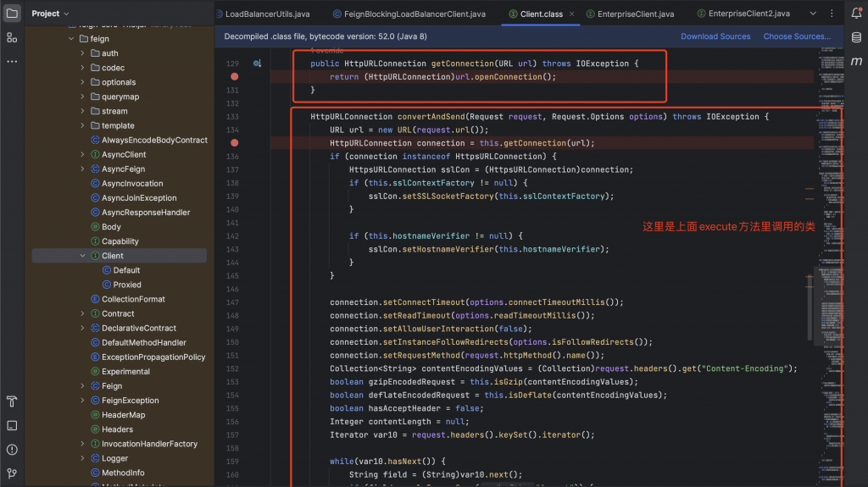Open the Maven tool window
This screenshot has width=868, height=487.
click(856, 62)
